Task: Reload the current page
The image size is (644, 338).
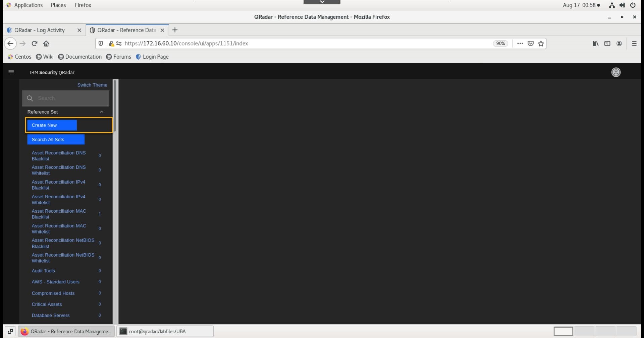Action: coord(34,44)
